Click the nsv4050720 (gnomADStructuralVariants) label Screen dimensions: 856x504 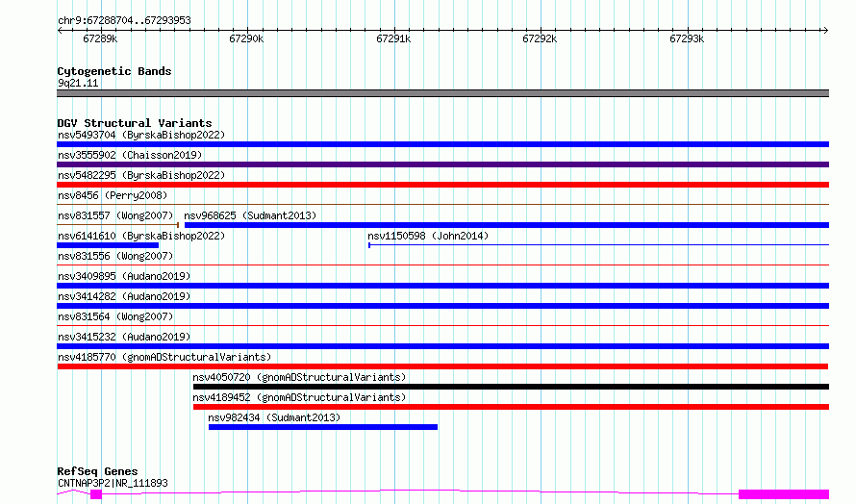(299, 377)
